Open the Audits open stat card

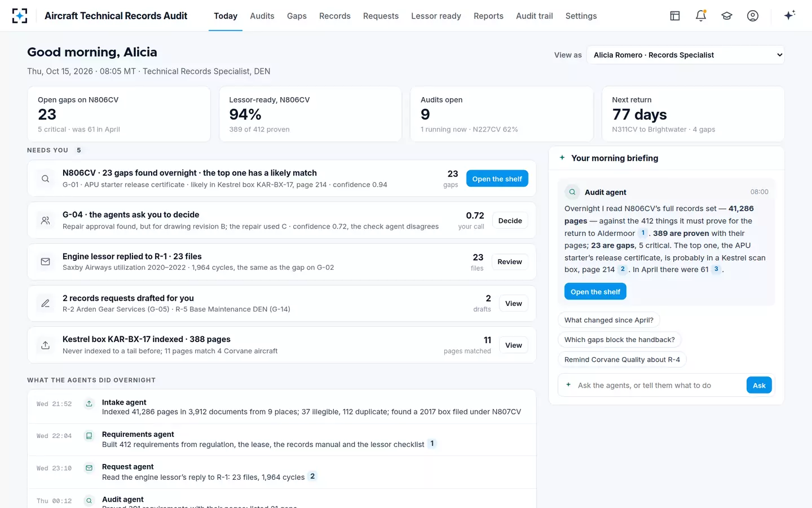[502, 114]
